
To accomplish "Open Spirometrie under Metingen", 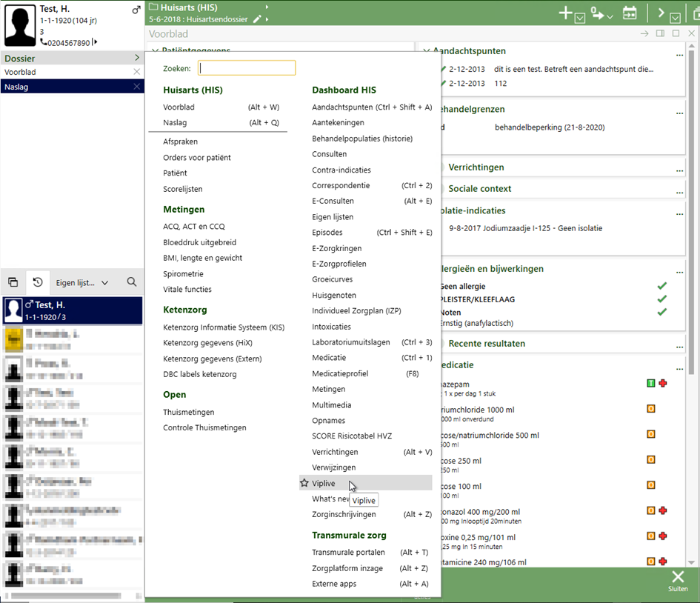I will [x=183, y=273].
